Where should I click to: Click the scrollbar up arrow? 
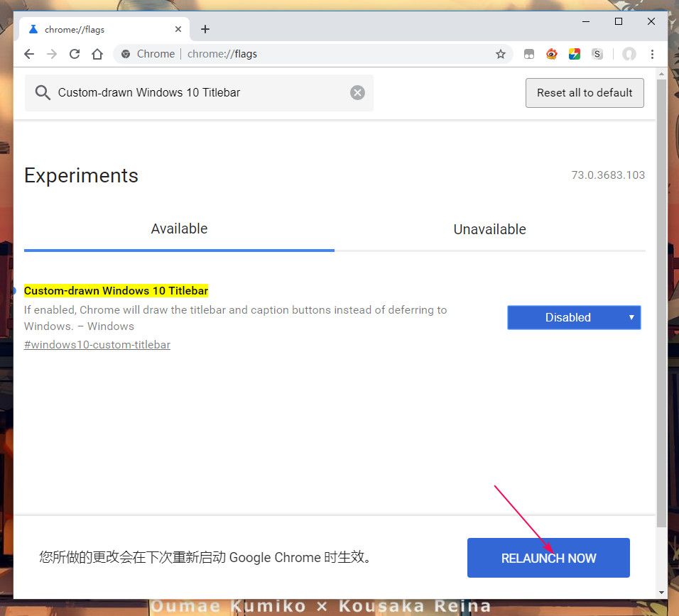pos(661,74)
